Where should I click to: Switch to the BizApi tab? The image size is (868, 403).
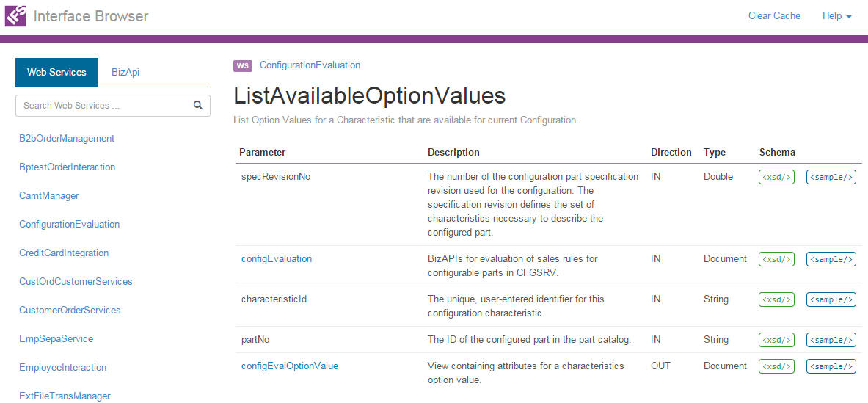(125, 72)
